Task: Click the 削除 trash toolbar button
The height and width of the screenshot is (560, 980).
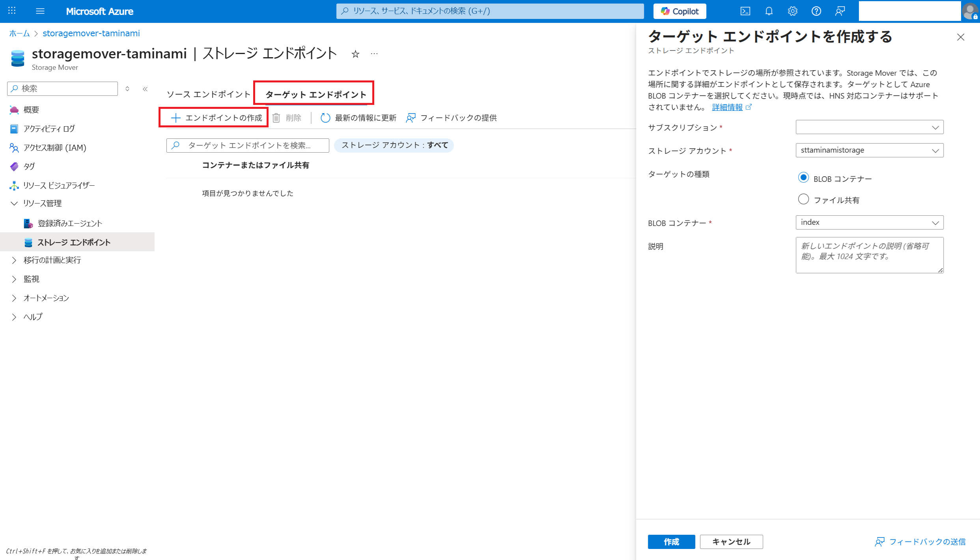Action: pyautogui.click(x=287, y=118)
